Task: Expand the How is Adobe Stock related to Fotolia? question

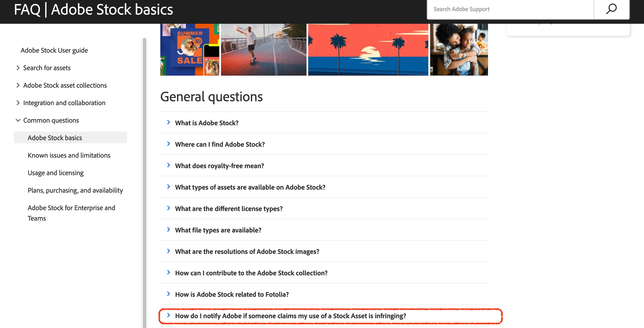Action: [231, 294]
